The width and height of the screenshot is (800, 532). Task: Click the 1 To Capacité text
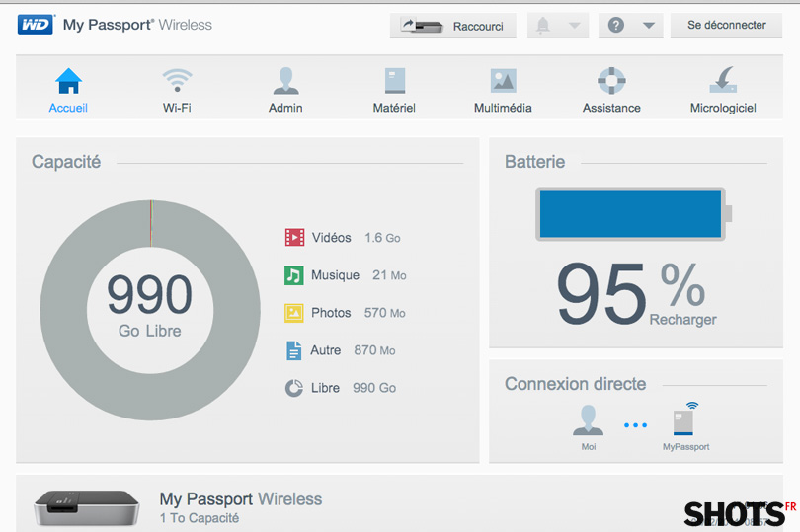[x=199, y=518]
